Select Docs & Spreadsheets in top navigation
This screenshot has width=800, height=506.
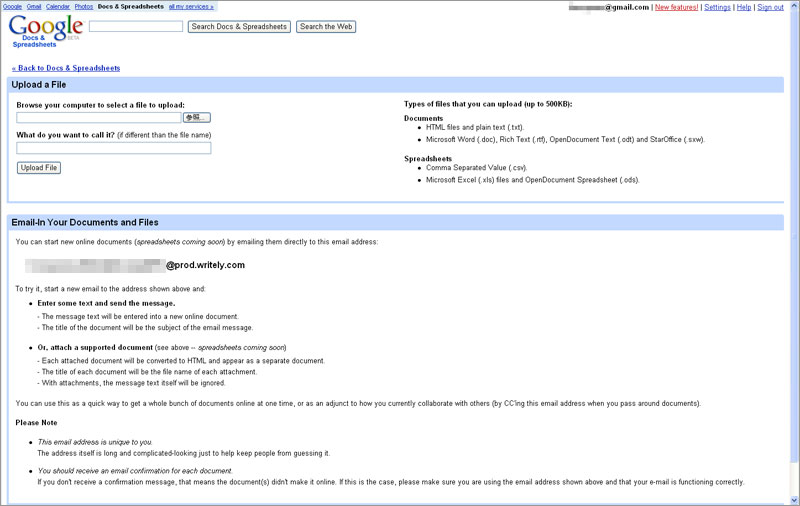coord(131,7)
